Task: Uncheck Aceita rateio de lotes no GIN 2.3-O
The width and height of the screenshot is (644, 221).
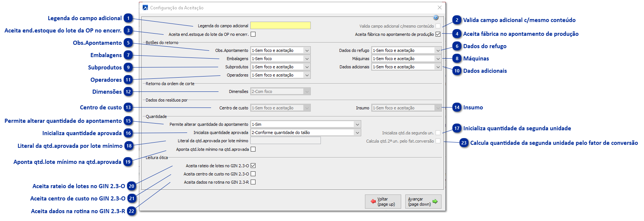Action: (x=253, y=166)
